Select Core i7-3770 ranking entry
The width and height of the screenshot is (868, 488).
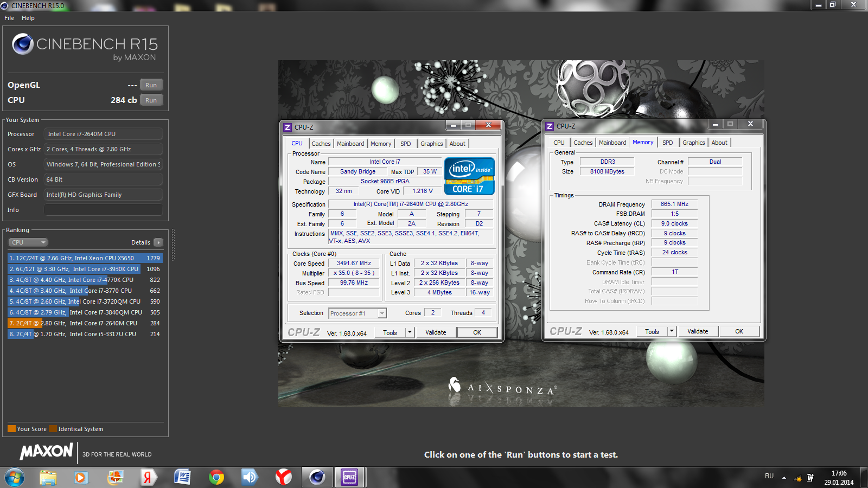click(x=85, y=291)
